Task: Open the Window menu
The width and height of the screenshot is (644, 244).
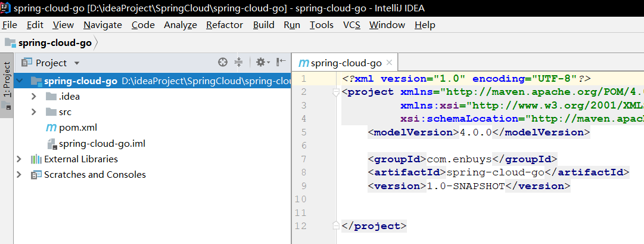Action: [x=387, y=25]
